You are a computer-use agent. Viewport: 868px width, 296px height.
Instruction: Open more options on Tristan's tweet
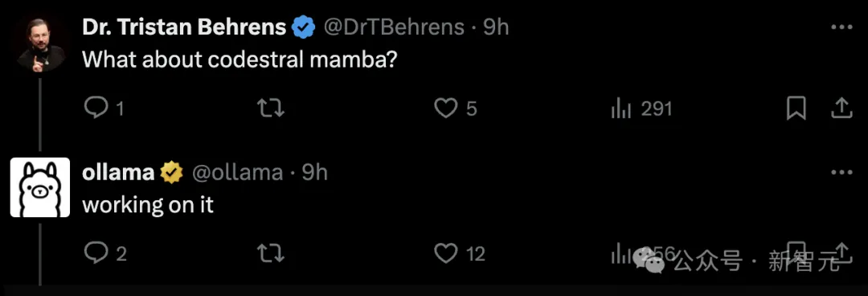(x=842, y=27)
